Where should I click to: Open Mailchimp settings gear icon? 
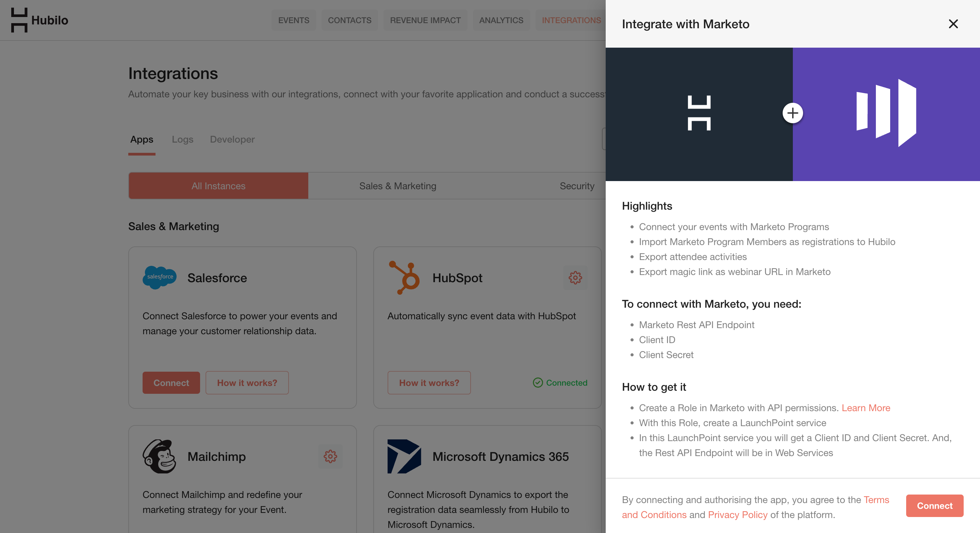[330, 456]
